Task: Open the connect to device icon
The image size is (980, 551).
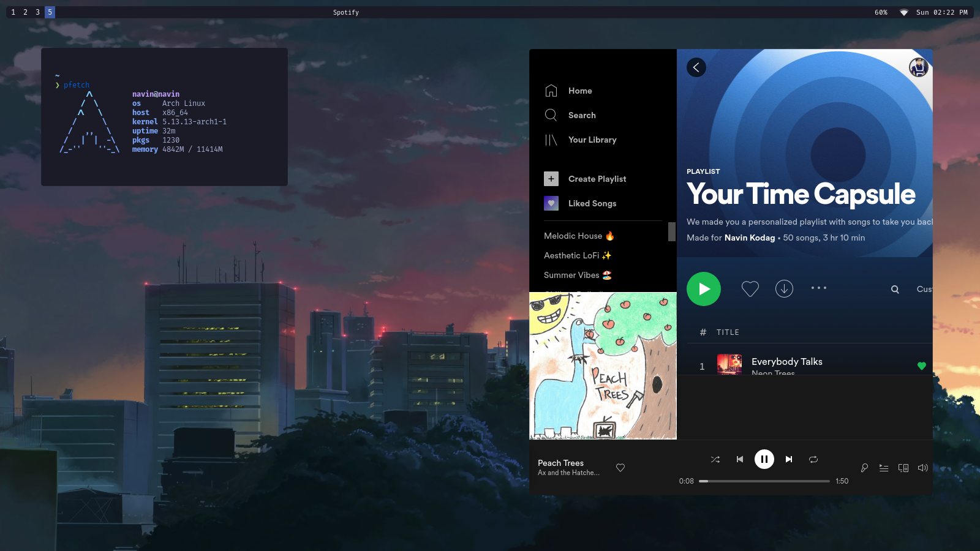Action: [903, 468]
